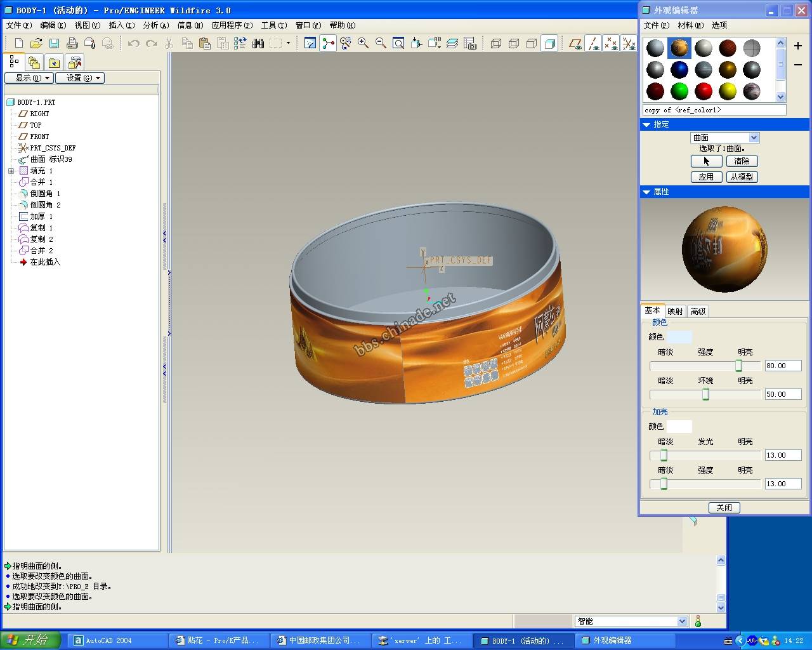The height and width of the screenshot is (650, 812).
Task: Click the zoom out magnifier icon
Action: pyautogui.click(x=381, y=43)
